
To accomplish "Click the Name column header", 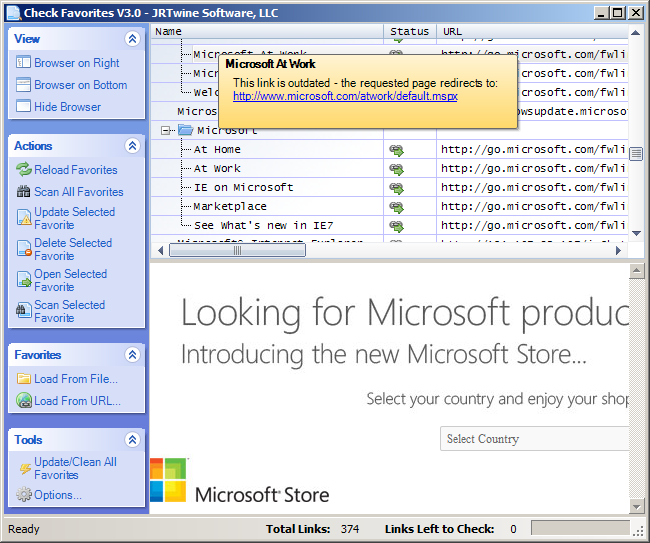I will 267,32.
